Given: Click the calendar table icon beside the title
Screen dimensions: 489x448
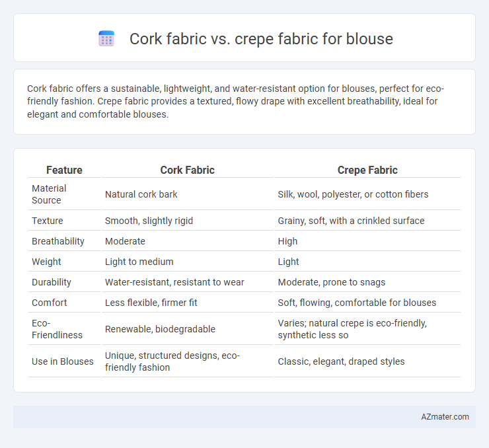Looking at the screenshot, I should coord(106,39).
